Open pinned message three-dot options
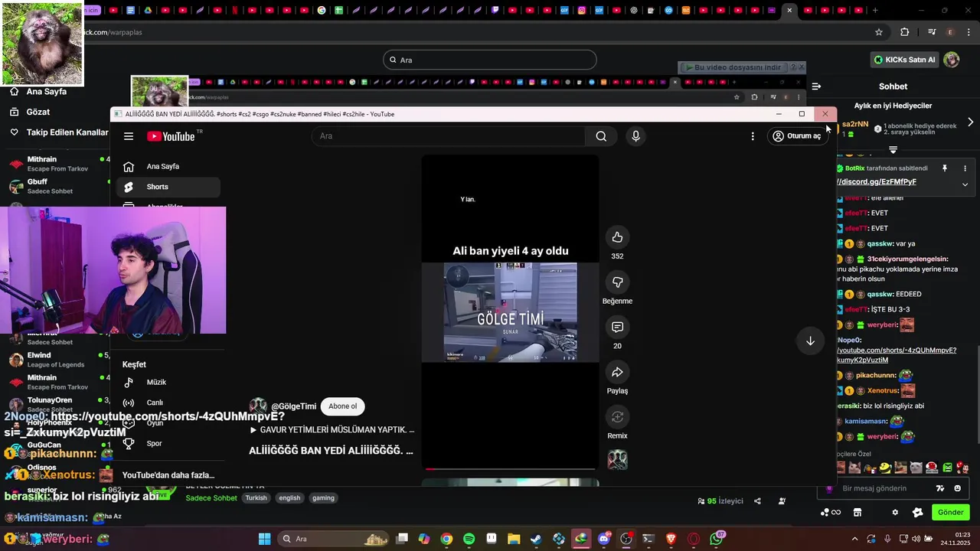This screenshot has height=551, width=980. (x=965, y=168)
